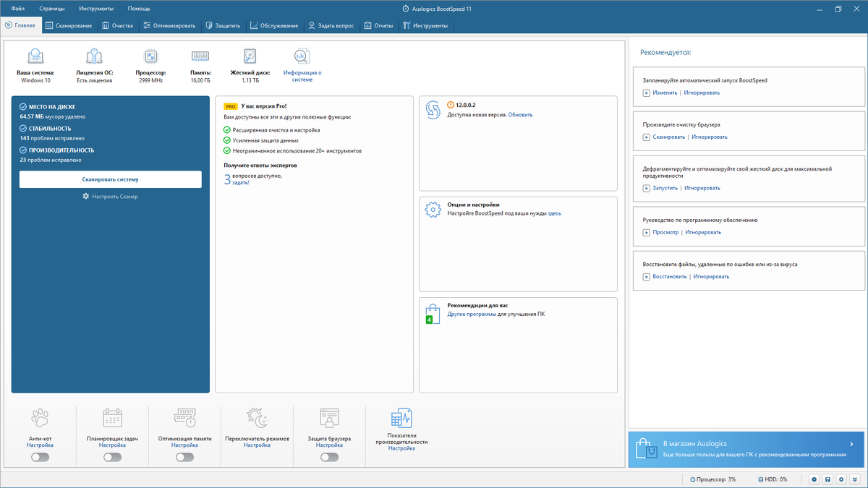868x488 pixels.
Task: Click the update arrows icon next to 12.0.0.2
Action: (433, 110)
